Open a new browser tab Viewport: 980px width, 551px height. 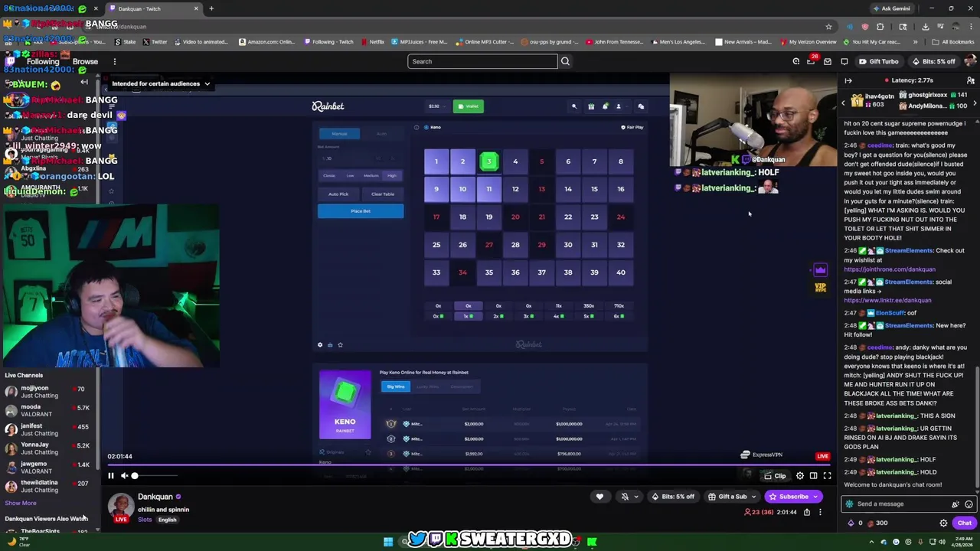pos(211,8)
